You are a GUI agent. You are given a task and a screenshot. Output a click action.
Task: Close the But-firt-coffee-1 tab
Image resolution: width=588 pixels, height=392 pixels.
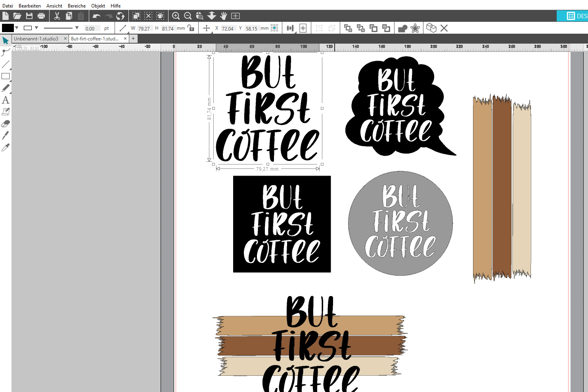125,38
